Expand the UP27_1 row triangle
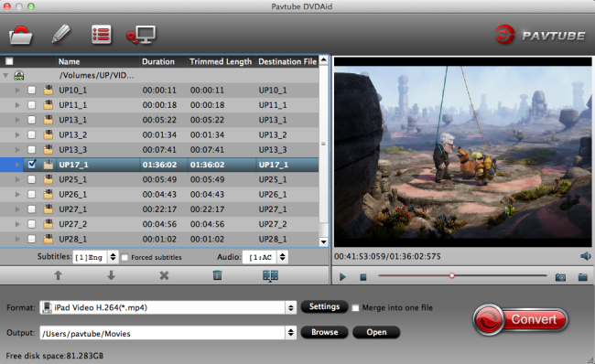Viewport: 595px width, 364px height. tap(17, 209)
